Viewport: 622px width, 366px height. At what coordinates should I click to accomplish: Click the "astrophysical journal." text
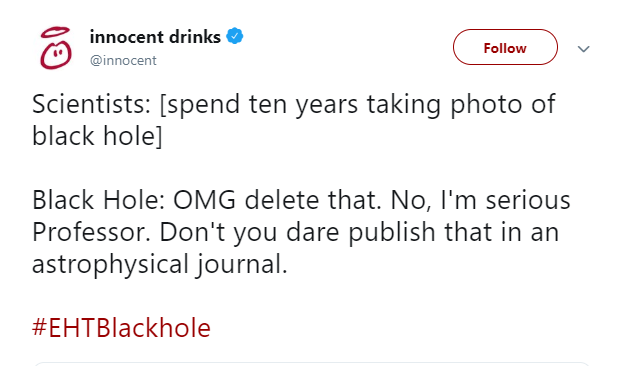(x=159, y=265)
